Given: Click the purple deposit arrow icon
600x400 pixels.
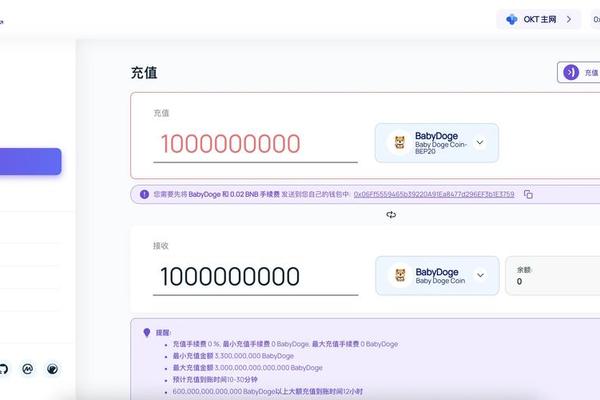Looking at the screenshot, I should (571, 72).
